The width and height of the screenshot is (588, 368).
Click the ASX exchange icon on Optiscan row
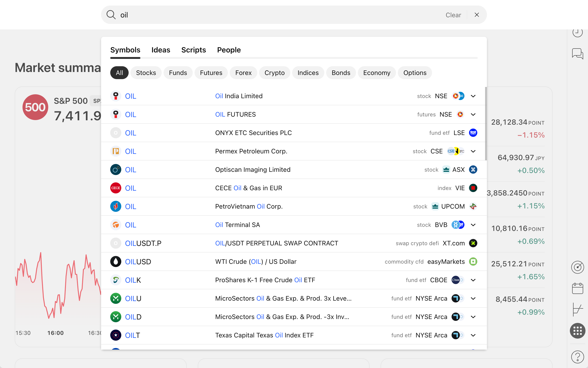point(473,170)
